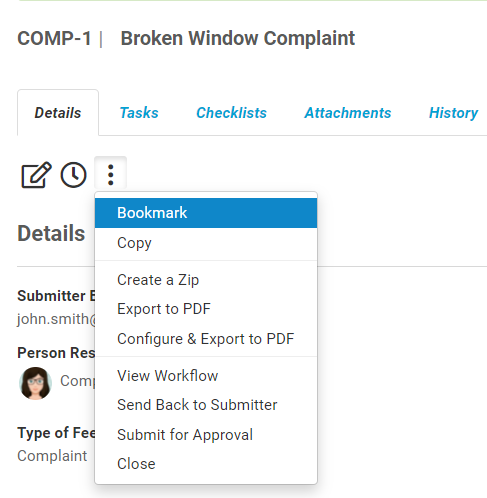Switch to the History tab

[x=454, y=113]
